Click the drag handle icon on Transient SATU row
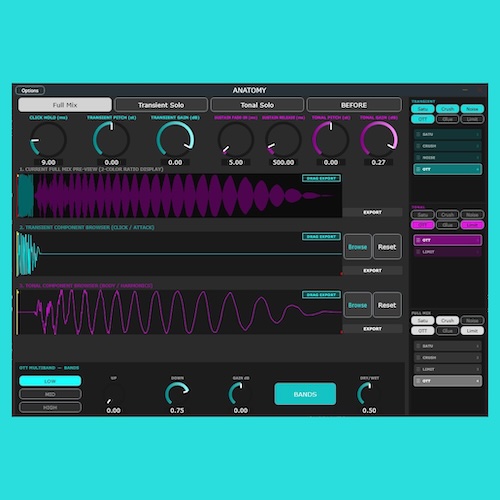Viewport: 500px width, 500px height. (418, 134)
